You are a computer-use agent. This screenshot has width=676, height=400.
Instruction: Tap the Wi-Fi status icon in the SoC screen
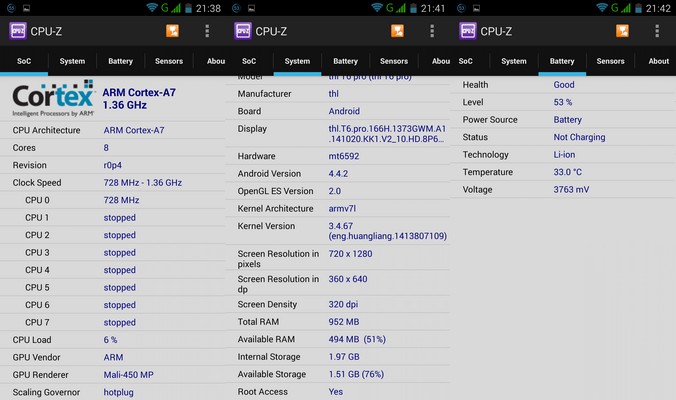152,8
